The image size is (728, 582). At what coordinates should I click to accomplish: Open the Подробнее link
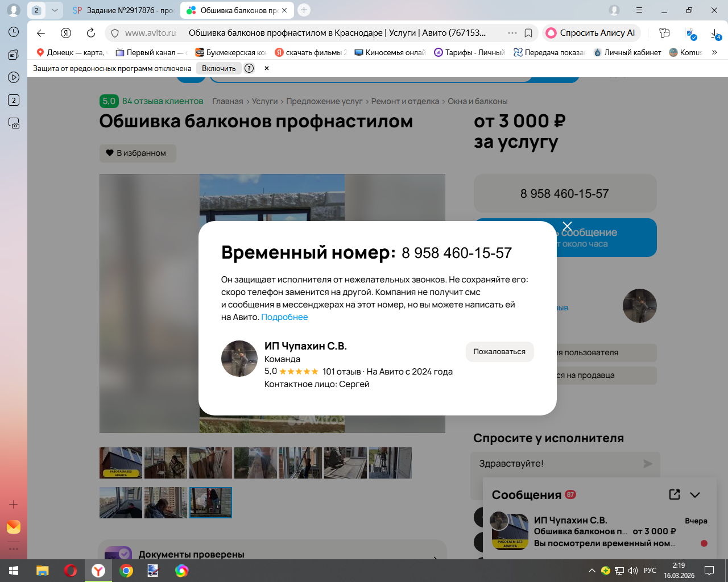[284, 317]
